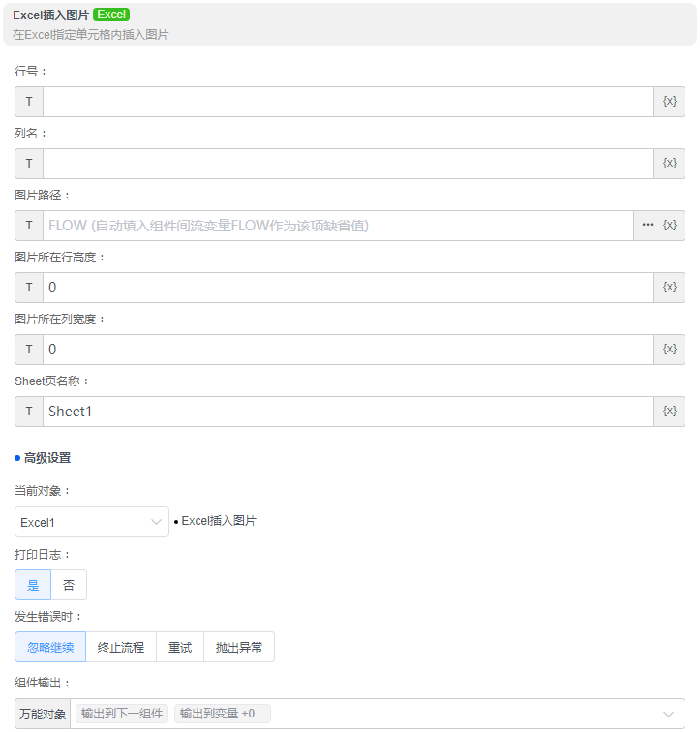700x732 pixels.
Task: Click the 输出到变量 +0 tag
Action: pyautogui.click(x=222, y=714)
